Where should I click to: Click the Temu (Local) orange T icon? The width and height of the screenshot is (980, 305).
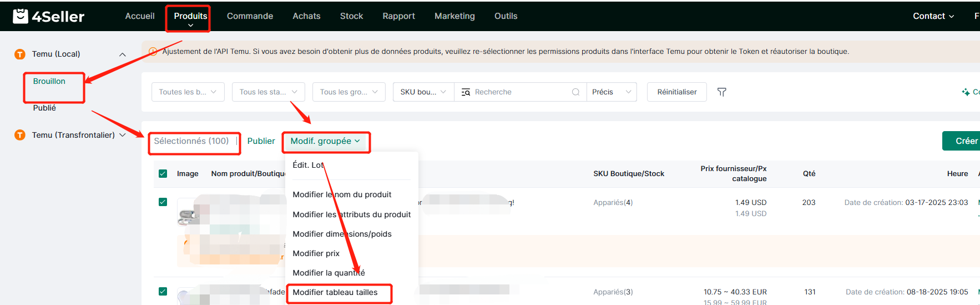pyautogui.click(x=20, y=54)
